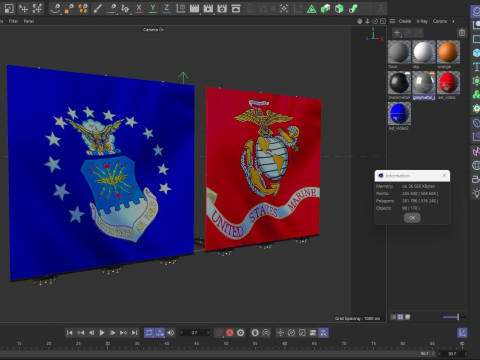Close the Information dialog
This screenshot has height=360, width=480.
point(444,175)
